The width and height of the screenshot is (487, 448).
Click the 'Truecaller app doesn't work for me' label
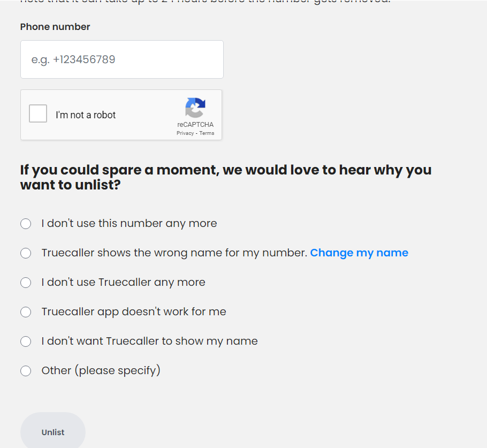pyautogui.click(x=134, y=312)
